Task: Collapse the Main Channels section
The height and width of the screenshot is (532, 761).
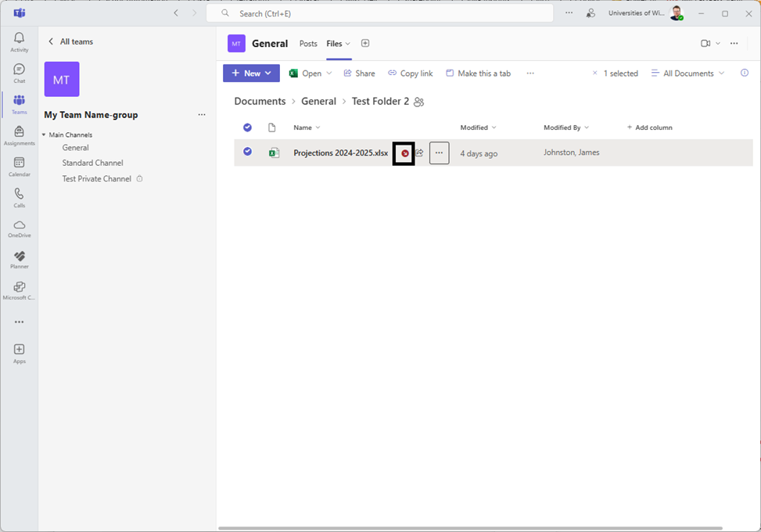Action: pyautogui.click(x=44, y=135)
